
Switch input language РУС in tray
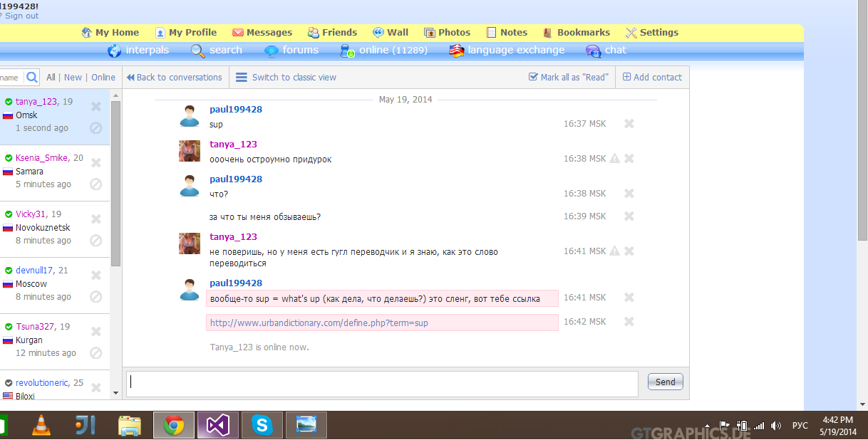tap(800, 426)
